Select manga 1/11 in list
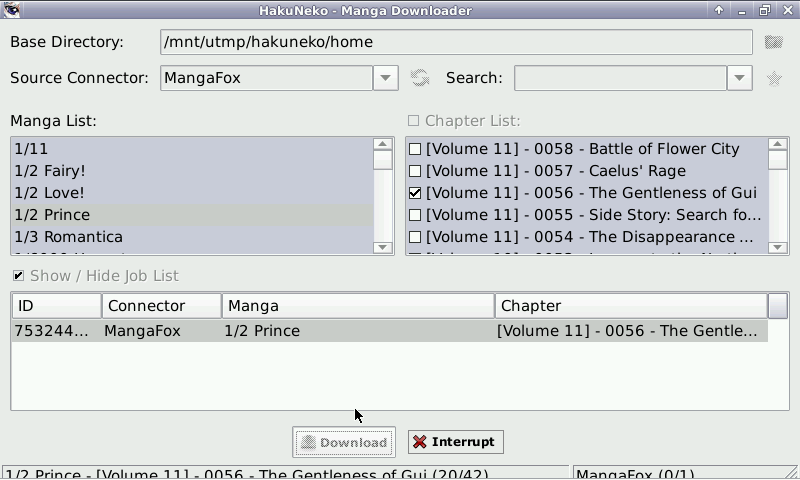 click(x=192, y=149)
